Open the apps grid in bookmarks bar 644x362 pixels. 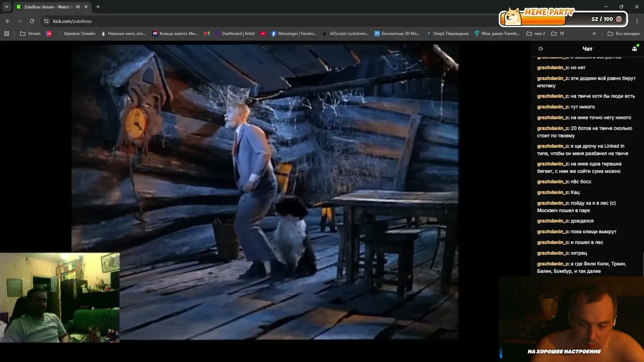pos(7,34)
